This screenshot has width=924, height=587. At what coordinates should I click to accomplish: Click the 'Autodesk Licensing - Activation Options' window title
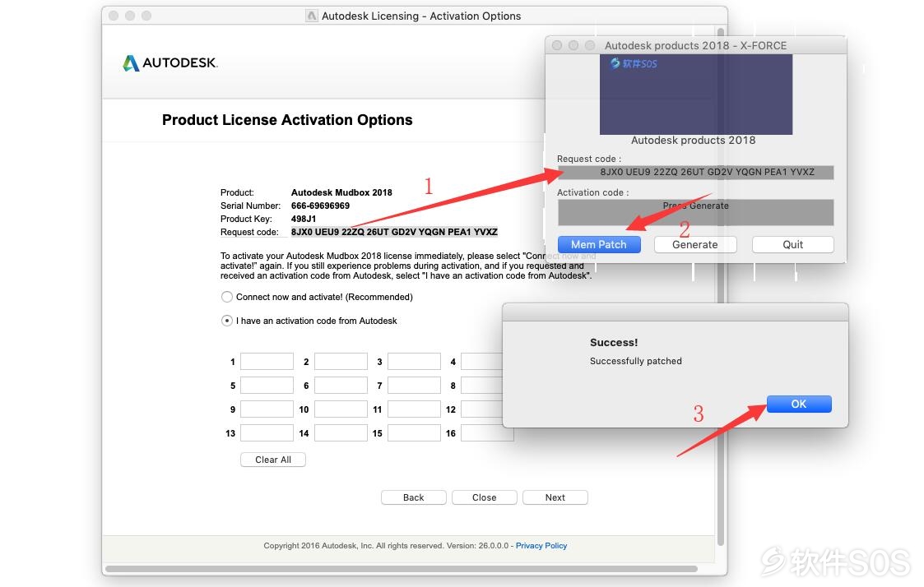(421, 16)
